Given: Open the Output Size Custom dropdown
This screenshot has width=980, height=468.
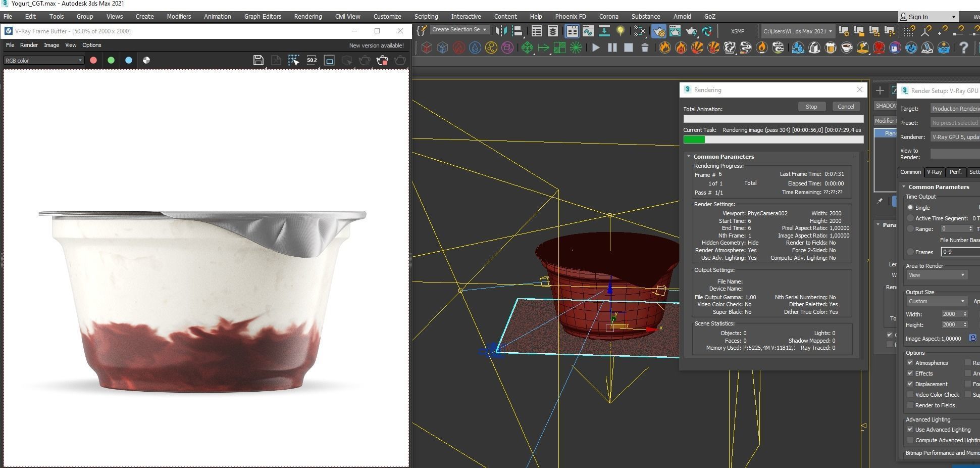Looking at the screenshot, I should click(x=937, y=301).
